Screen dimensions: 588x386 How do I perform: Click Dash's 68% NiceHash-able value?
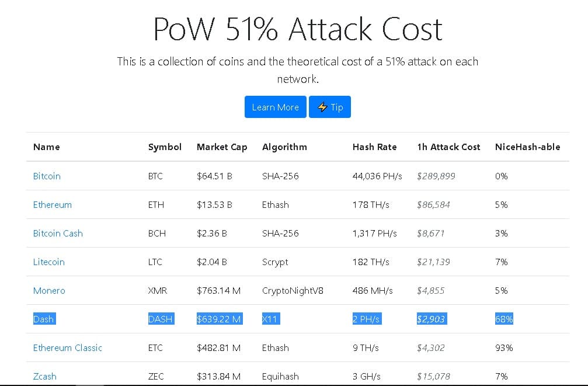pos(504,319)
